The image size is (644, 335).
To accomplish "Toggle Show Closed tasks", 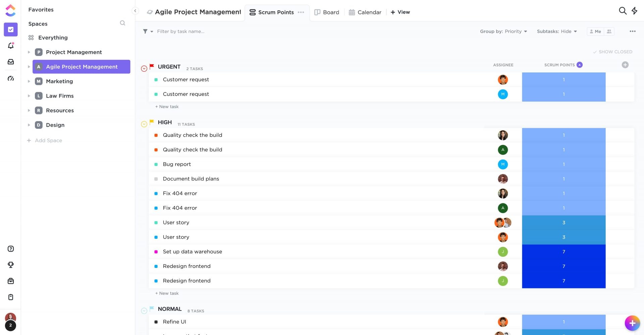I will point(612,52).
